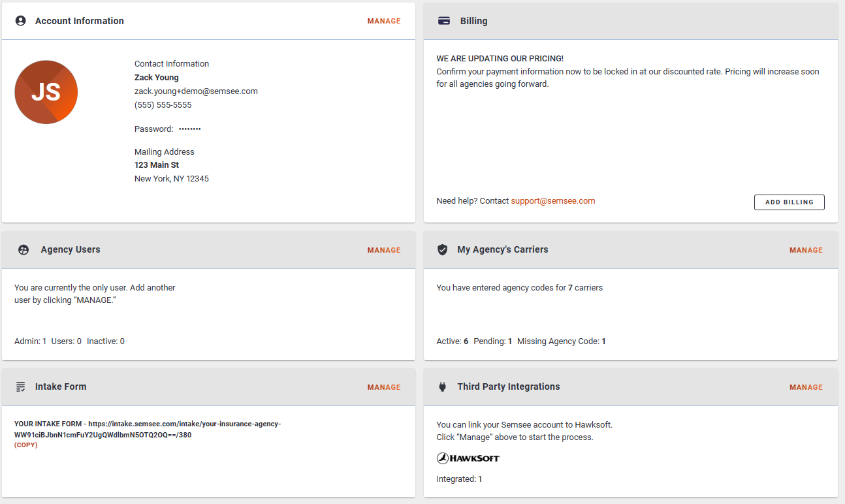The image size is (845, 504).
Task: Click the Account Information person icon
Action: coord(20,21)
